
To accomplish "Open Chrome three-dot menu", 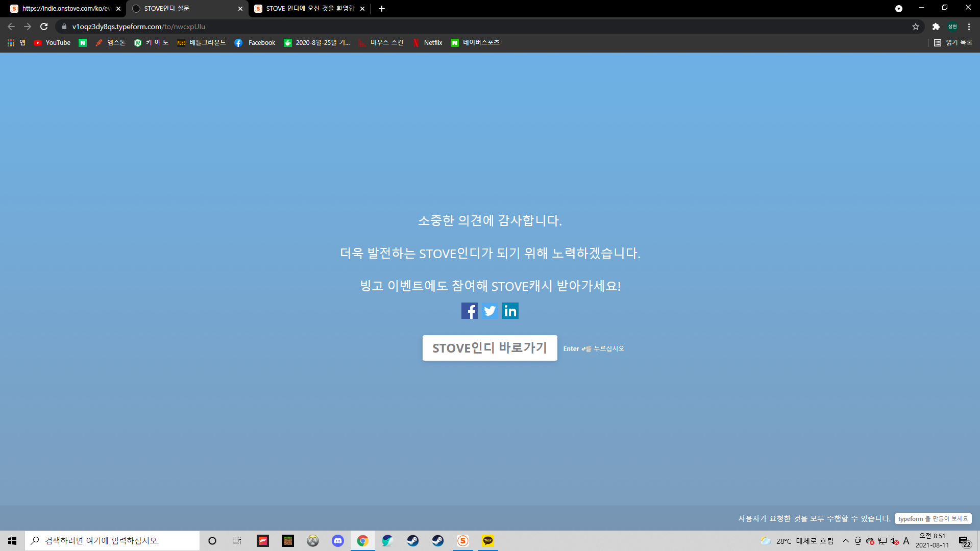I will click(969, 27).
